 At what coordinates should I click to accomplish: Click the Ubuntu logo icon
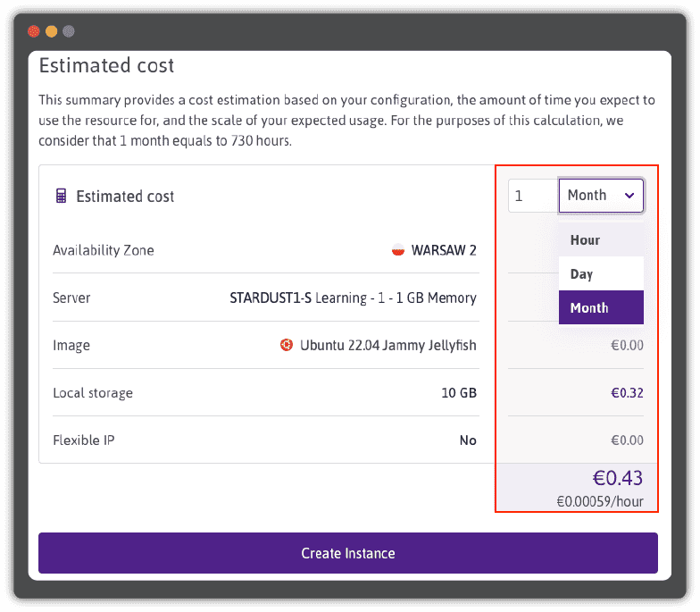(287, 345)
